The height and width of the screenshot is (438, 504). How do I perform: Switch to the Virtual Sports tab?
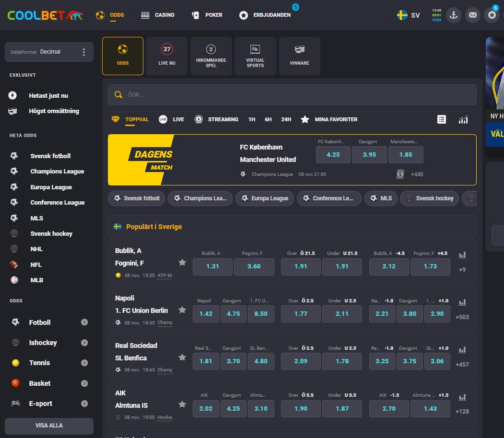coord(255,56)
